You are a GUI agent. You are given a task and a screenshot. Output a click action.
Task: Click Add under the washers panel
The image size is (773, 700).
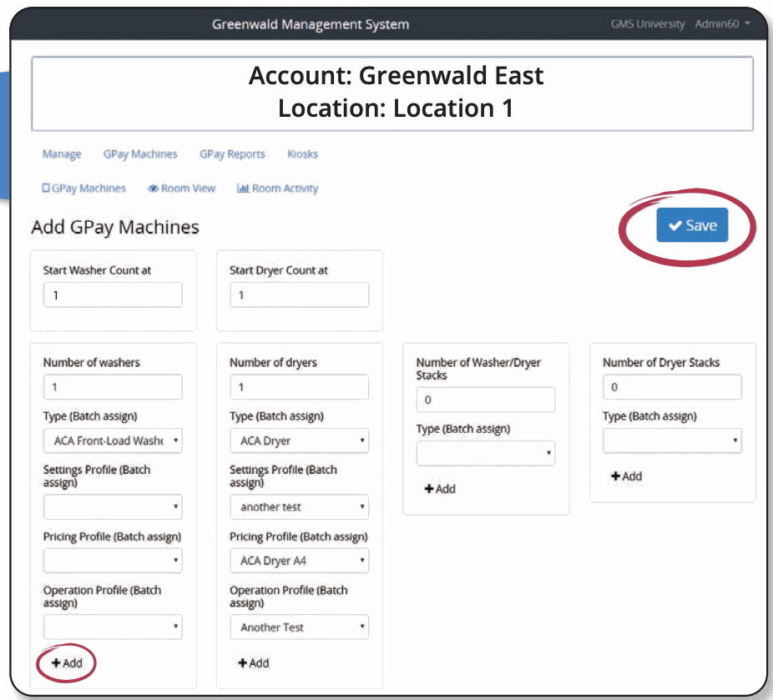point(67,663)
